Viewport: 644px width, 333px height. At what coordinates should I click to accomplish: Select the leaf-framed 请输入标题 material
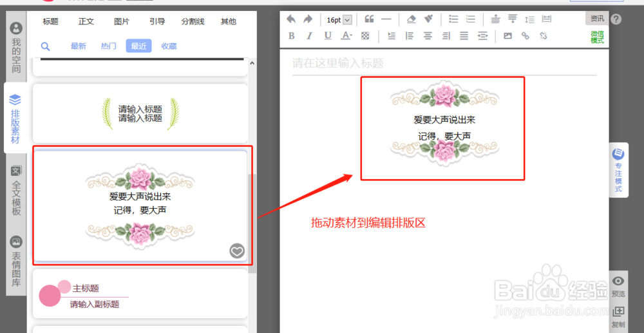click(x=140, y=113)
